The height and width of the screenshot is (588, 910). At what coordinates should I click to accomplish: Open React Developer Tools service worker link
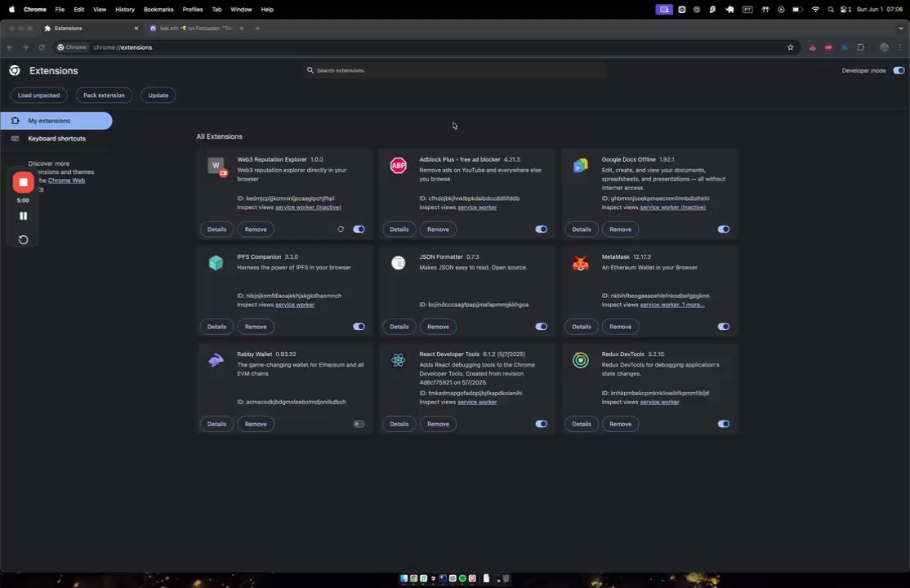(477, 403)
